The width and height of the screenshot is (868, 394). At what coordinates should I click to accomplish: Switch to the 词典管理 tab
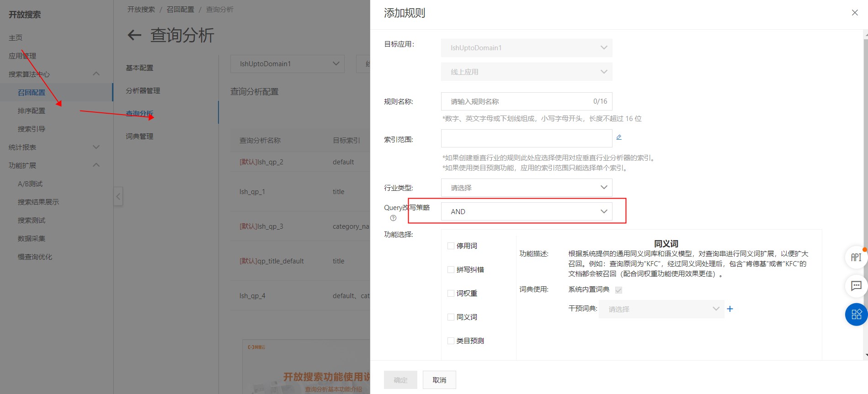(139, 136)
